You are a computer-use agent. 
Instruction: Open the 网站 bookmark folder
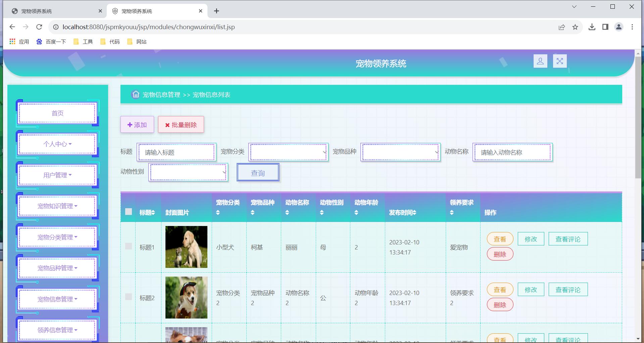137,42
